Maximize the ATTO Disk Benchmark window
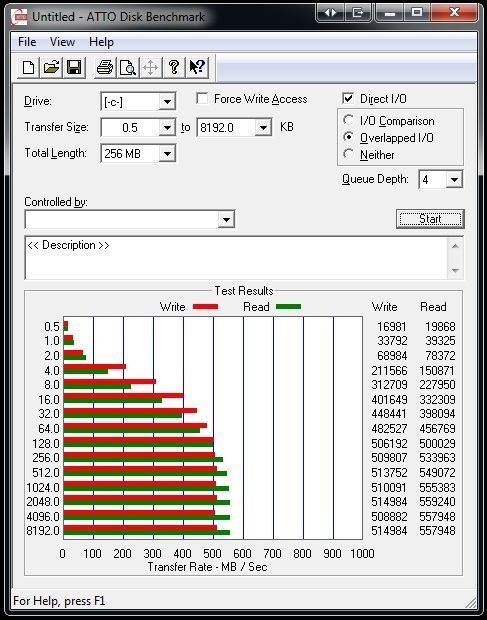 click(x=417, y=13)
